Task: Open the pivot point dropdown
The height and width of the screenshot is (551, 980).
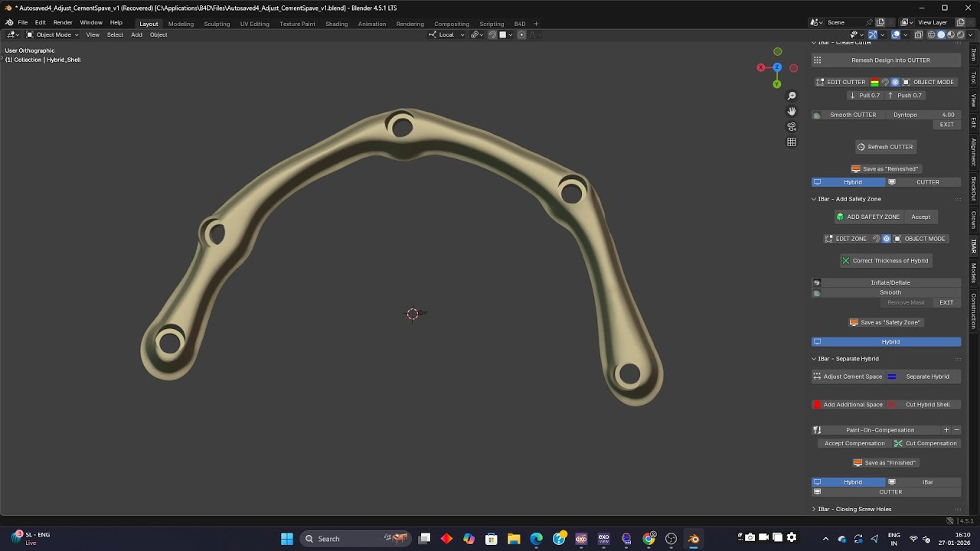Action: tap(476, 34)
